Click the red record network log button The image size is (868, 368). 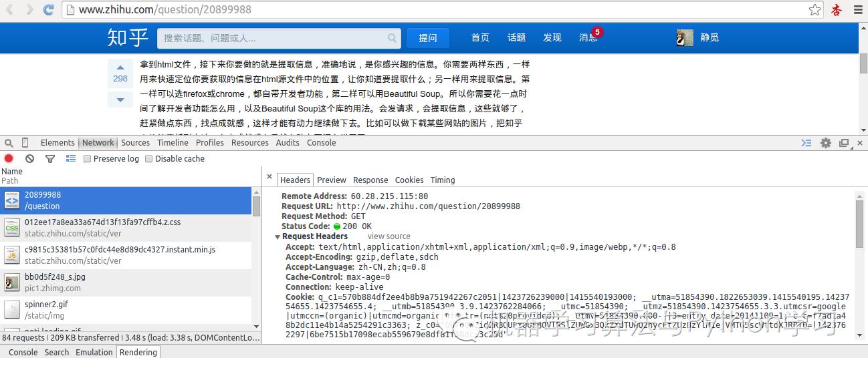click(x=9, y=158)
